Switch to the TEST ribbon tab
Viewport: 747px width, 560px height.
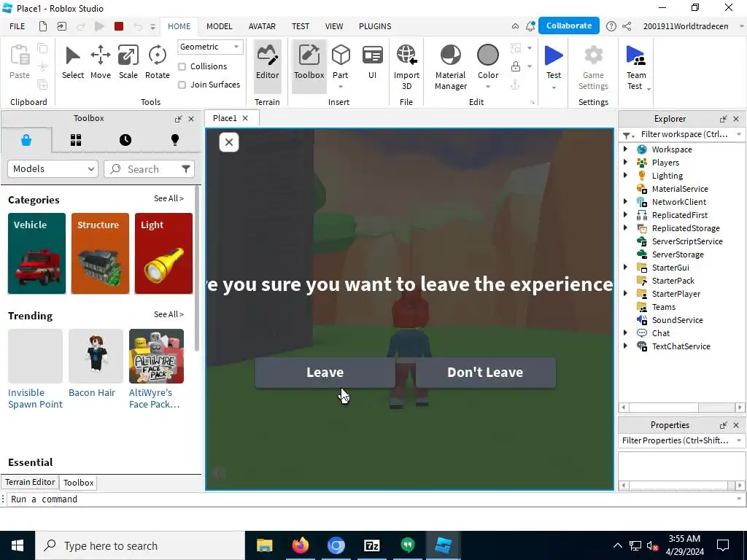tap(300, 26)
